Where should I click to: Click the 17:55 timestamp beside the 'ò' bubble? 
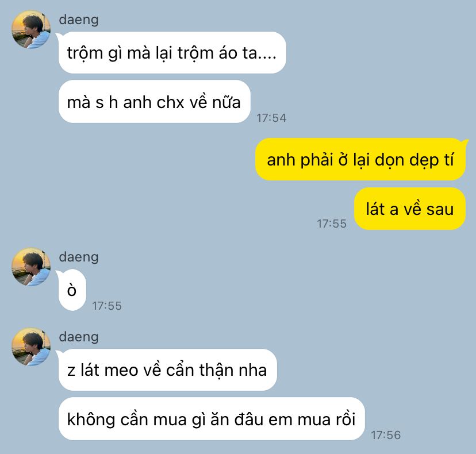pos(107,306)
